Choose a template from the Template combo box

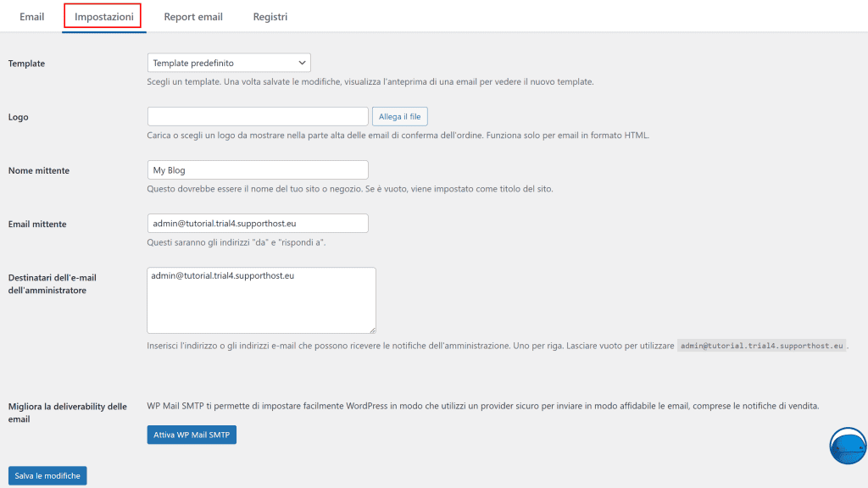coord(229,62)
